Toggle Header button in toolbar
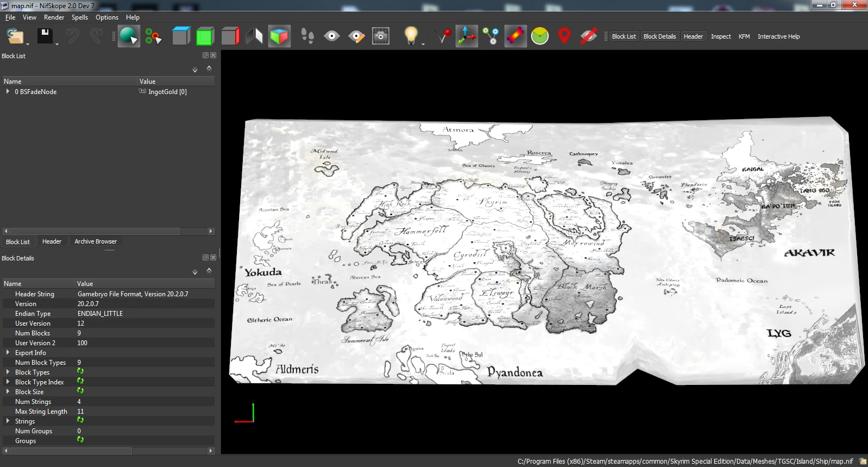The height and width of the screenshot is (467, 868). pos(693,36)
